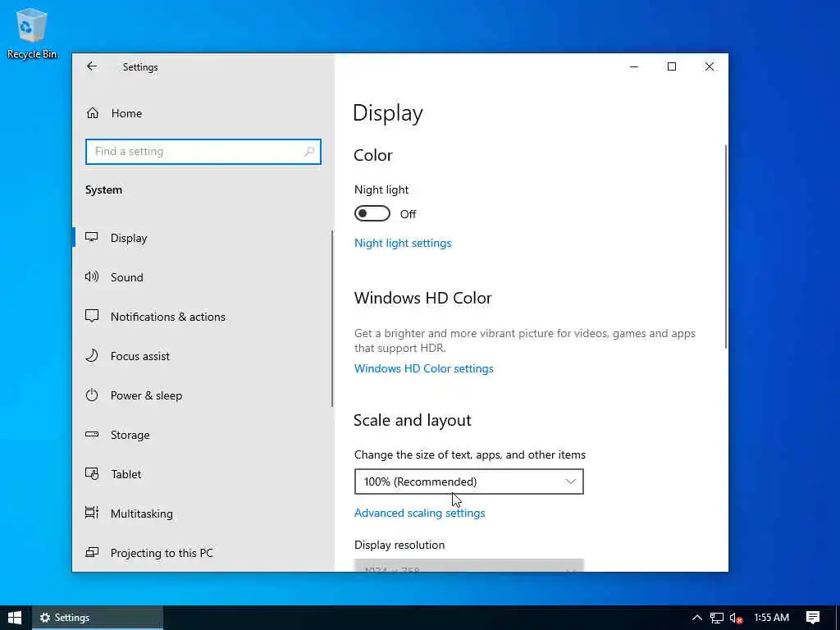The height and width of the screenshot is (630, 840).
Task: Select the Storage drive icon
Action: pos(92,435)
